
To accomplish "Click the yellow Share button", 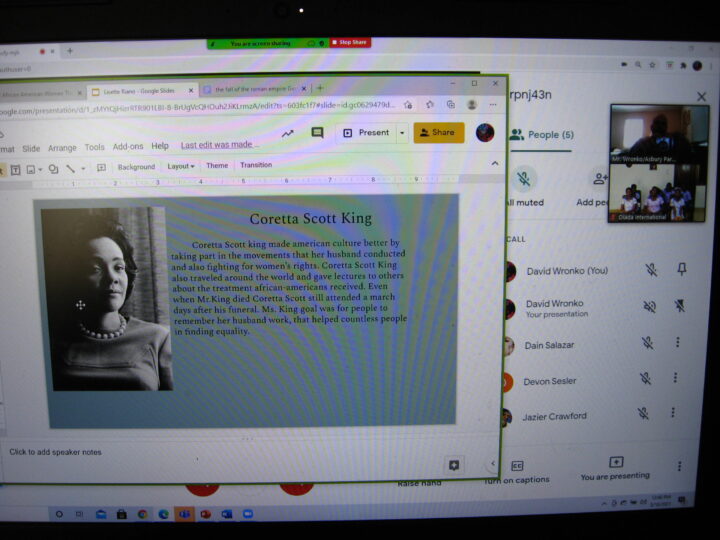I will tap(439, 133).
